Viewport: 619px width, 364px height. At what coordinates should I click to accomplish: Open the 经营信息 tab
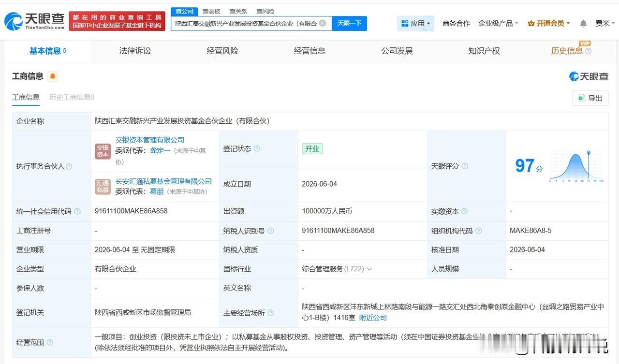[309, 51]
